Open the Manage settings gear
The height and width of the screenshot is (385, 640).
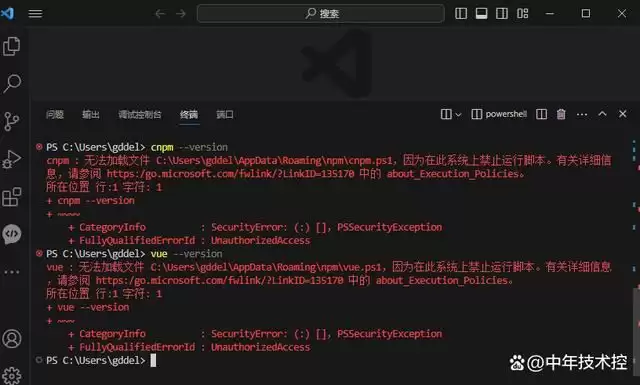click(12, 375)
